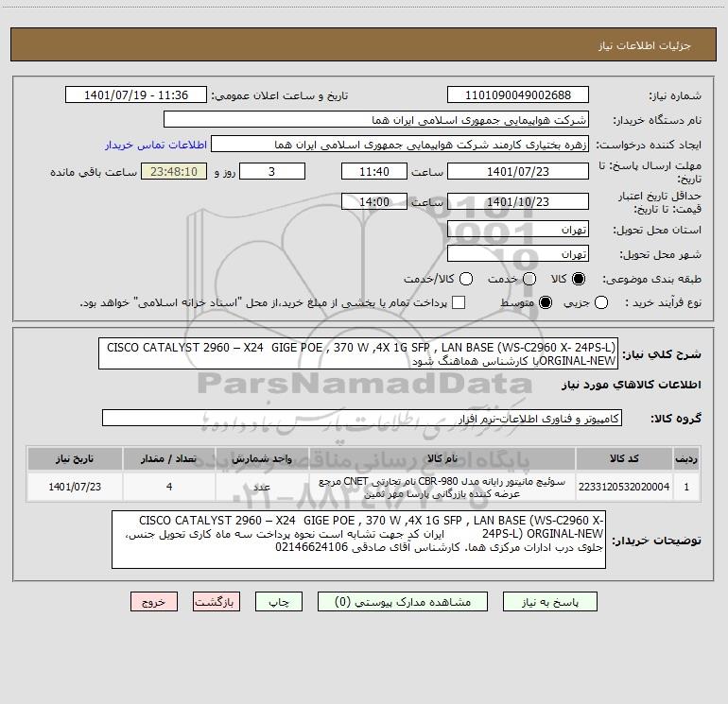Click buyer notes text area
This screenshot has width=728, height=704.
click(359, 540)
